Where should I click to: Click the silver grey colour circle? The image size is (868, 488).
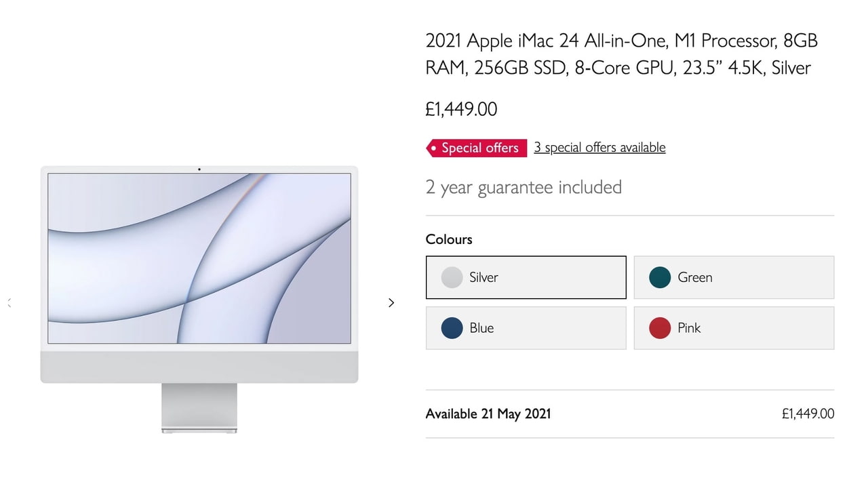[452, 277]
